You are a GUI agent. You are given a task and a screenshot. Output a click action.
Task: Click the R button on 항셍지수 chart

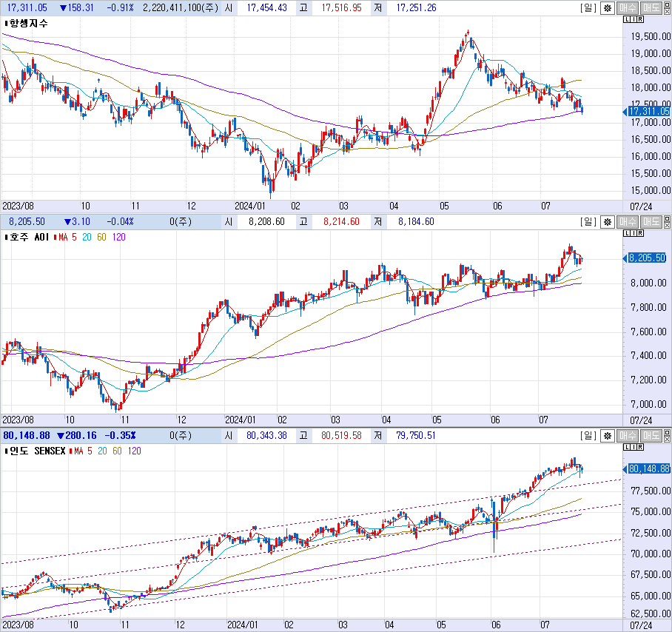point(640,19)
